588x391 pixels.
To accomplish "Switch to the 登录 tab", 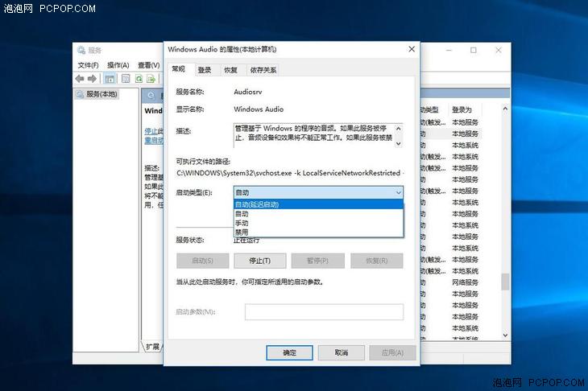I will coord(205,70).
